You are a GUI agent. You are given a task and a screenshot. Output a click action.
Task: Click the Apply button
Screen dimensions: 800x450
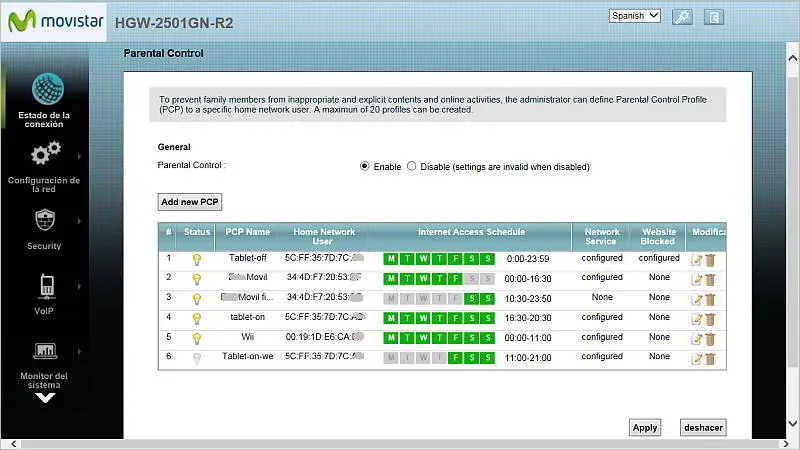click(645, 428)
